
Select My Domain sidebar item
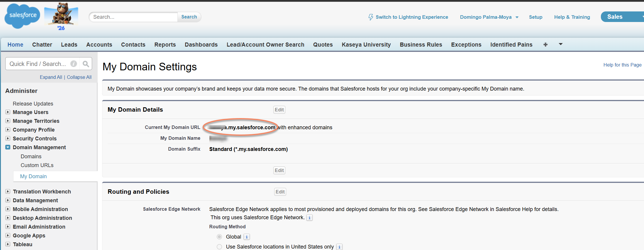point(33,176)
